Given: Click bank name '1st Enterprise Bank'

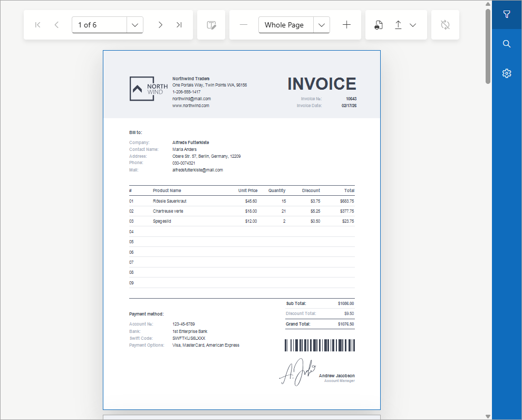Looking at the screenshot, I should tap(190, 331).
